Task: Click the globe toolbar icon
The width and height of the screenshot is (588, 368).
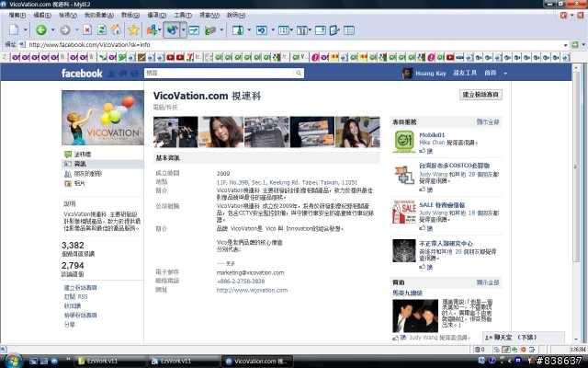Action: coord(172,30)
